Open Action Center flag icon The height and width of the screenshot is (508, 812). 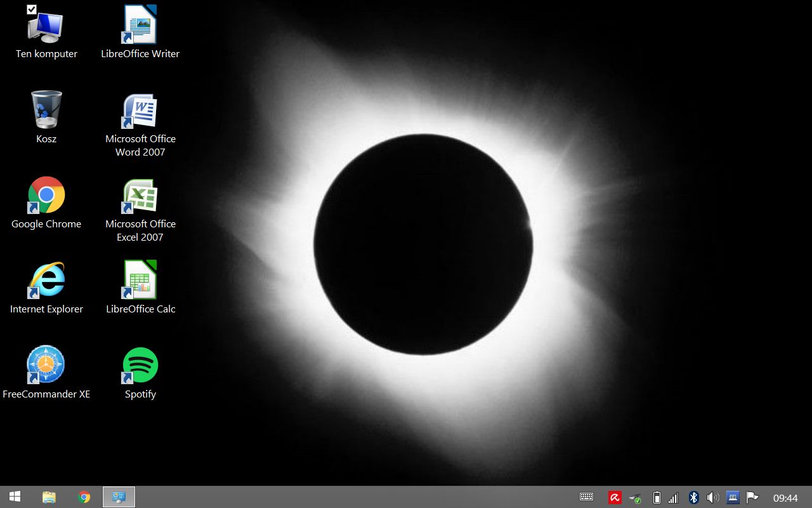[x=752, y=498]
